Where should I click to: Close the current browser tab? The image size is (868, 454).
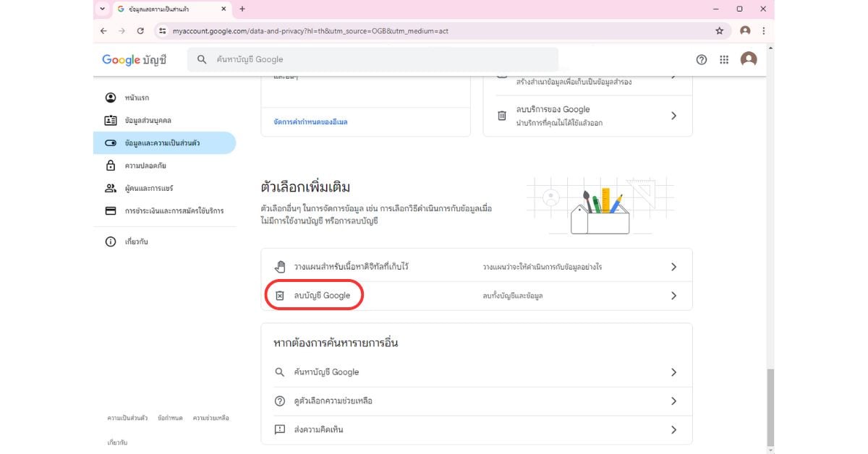222,9
